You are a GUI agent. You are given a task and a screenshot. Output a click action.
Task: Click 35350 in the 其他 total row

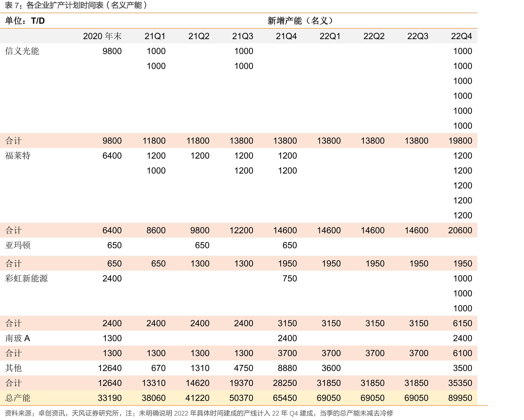tap(460, 383)
